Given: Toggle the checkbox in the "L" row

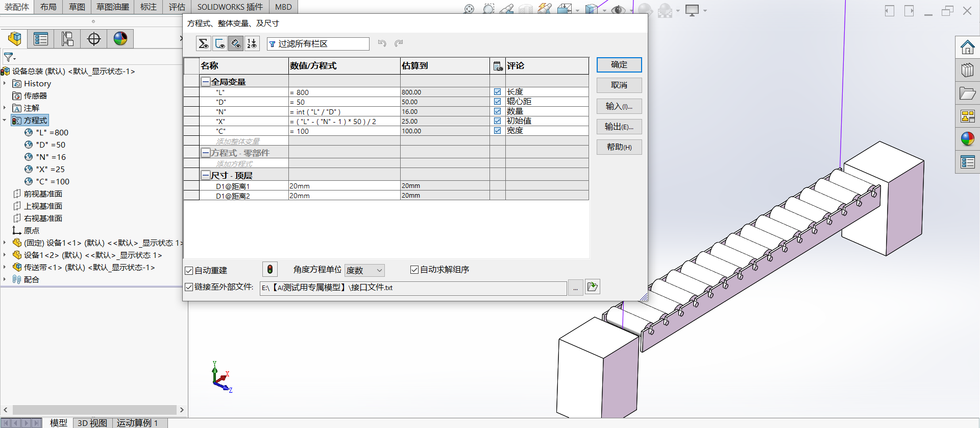Looking at the screenshot, I should [497, 92].
